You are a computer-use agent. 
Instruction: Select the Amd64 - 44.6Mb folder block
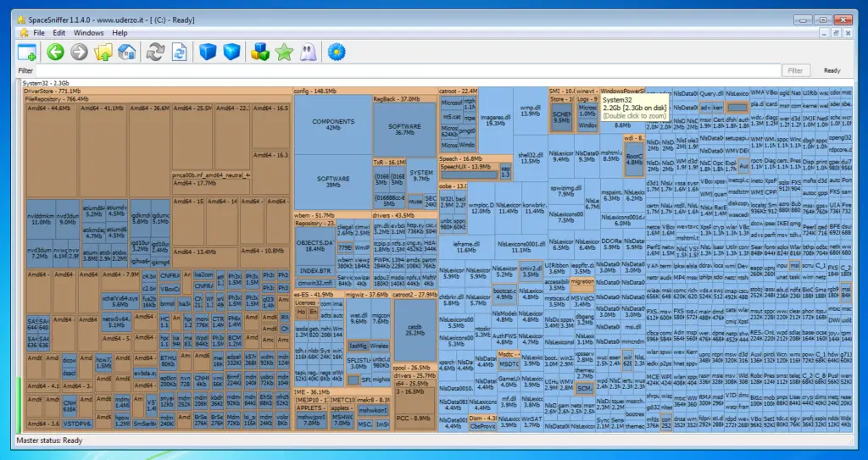point(52,150)
